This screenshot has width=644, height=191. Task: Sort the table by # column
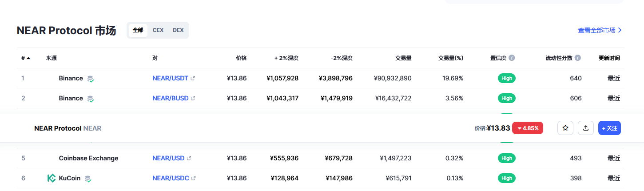coord(25,58)
